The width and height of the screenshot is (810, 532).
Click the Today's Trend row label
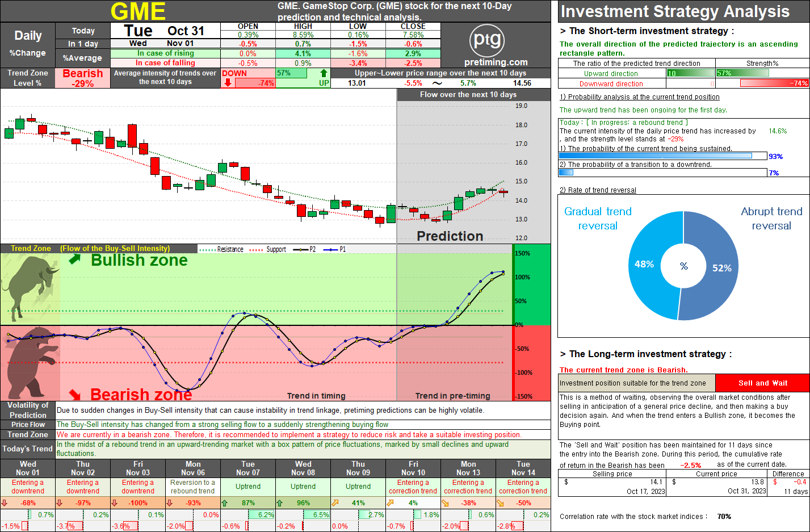point(28,449)
